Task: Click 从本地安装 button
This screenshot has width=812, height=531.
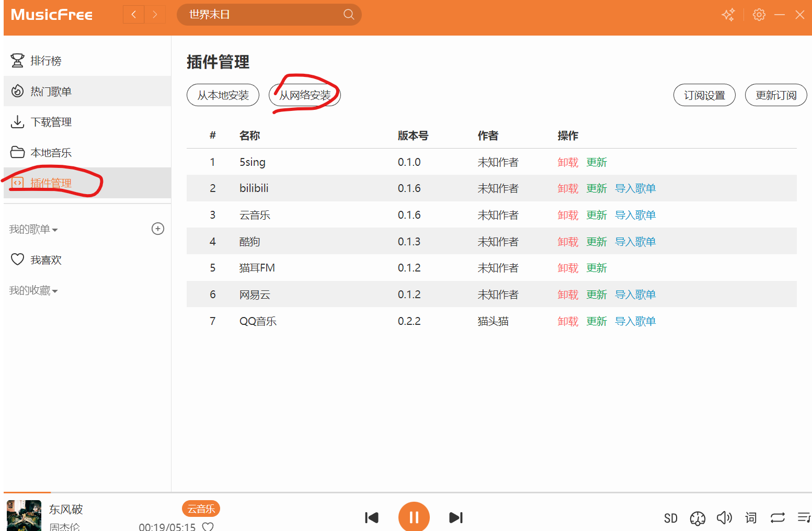Action: click(x=223, y=95)
